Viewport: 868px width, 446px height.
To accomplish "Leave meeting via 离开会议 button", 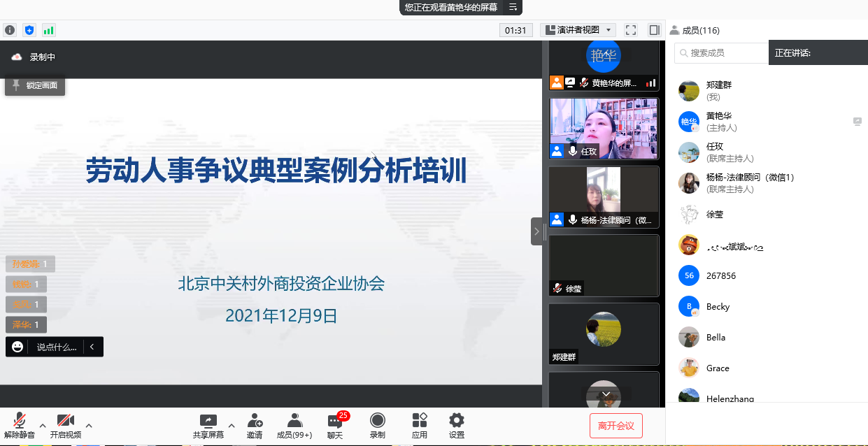I will [x=616, y=425].
